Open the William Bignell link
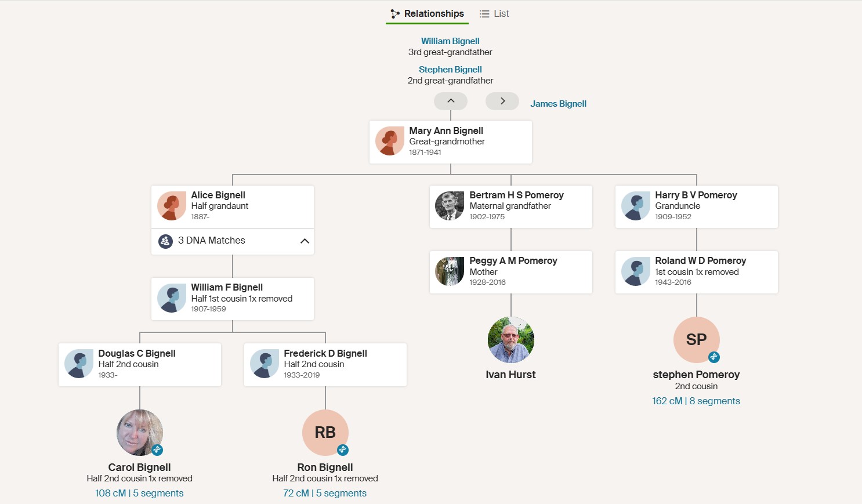This screenshot has width=862, height=504. 450,41
